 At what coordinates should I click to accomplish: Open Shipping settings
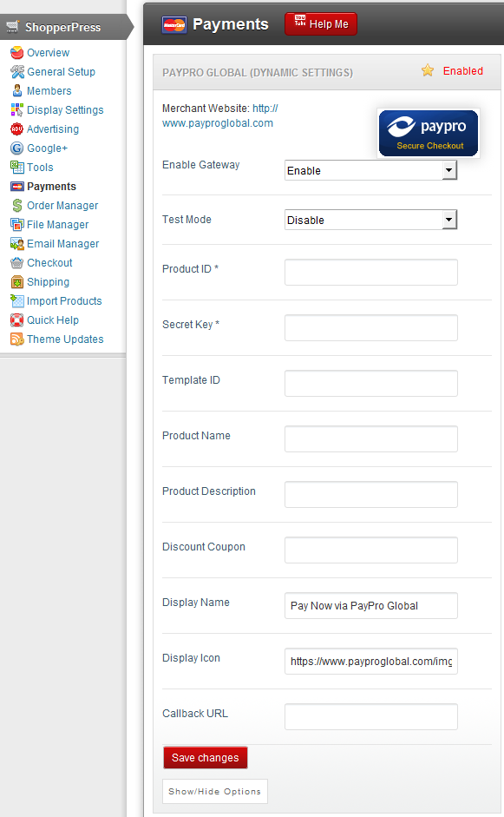click(x=48, y=282)
